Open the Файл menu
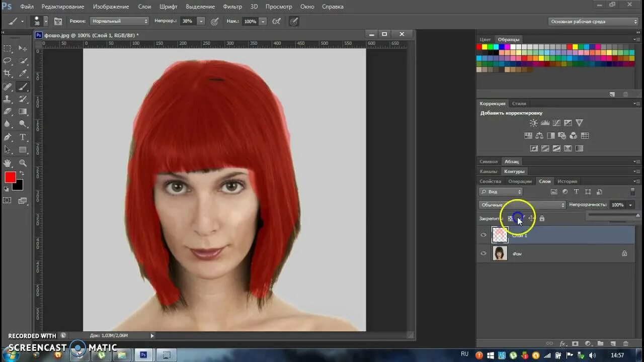Image resolution: width=644 pixels, height=362 pixels. tap(27, 7)
